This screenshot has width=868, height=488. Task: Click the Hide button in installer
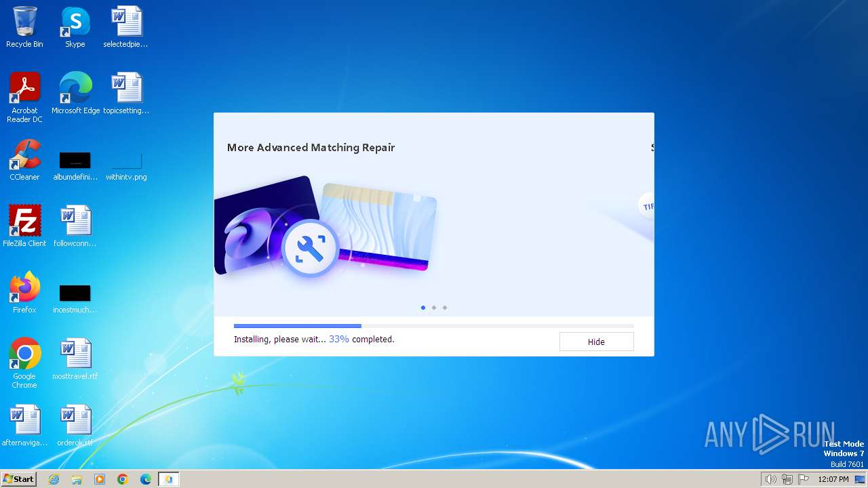(596, 342)
